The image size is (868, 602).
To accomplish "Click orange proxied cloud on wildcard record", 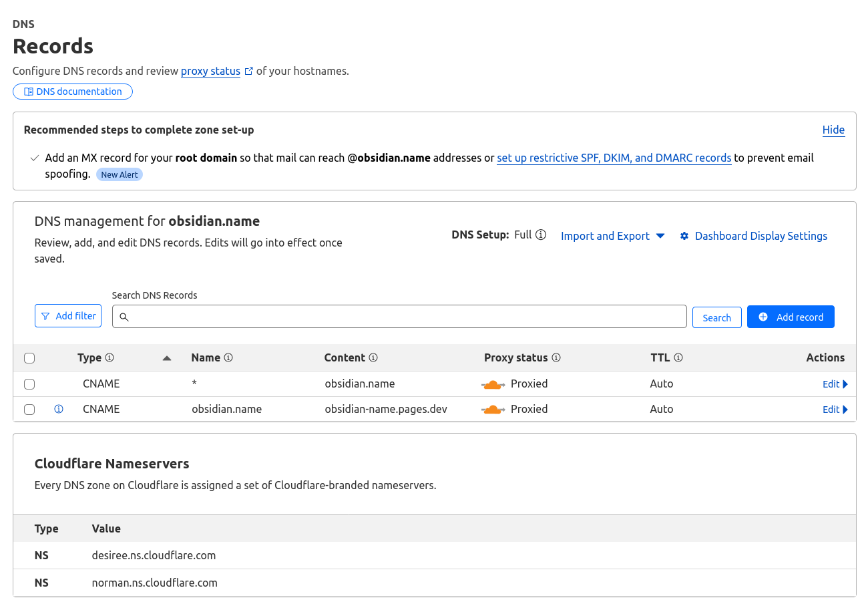I will [493, 384].
